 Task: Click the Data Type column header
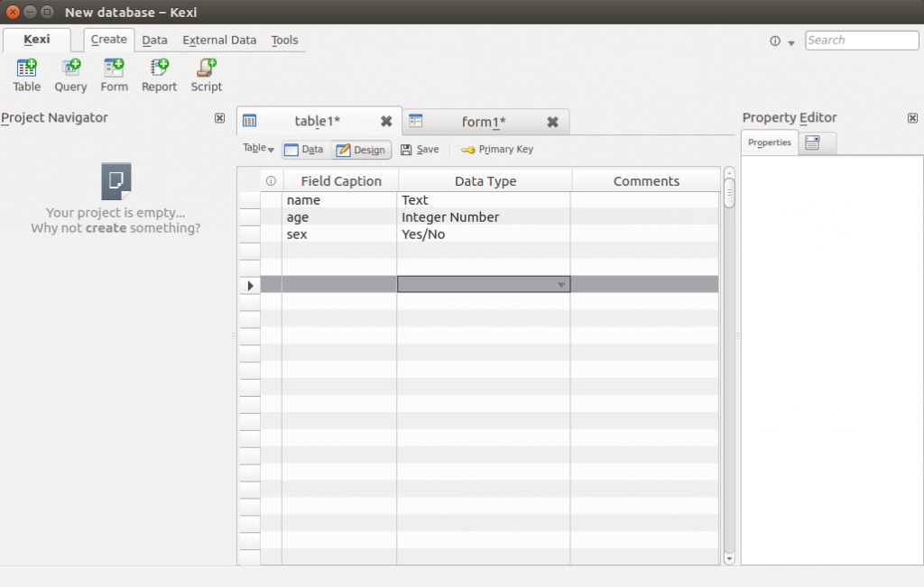tap(485, 180)
